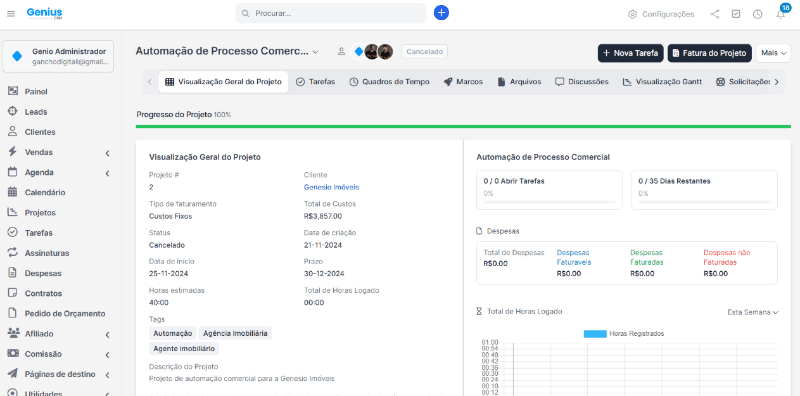Open the share icon in top bar
Image resolution: width=800 pixels, height=396 pixels.
tap(715, 14)
